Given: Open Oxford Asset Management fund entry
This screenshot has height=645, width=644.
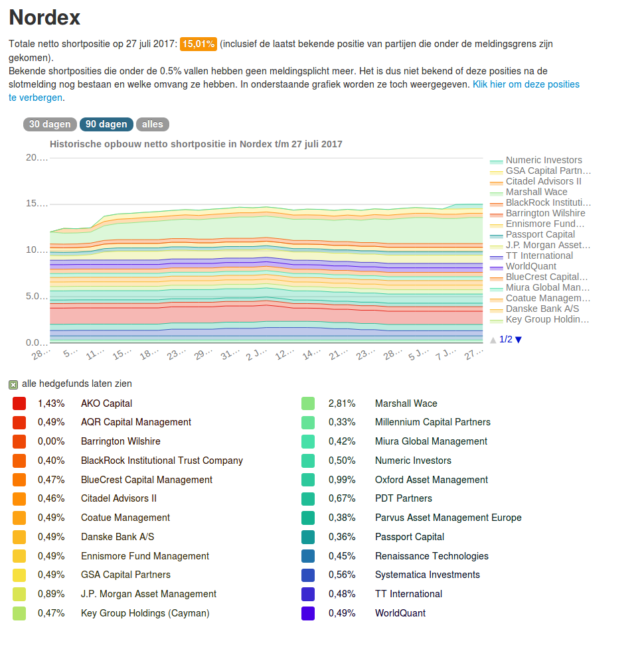Looking at the screenshot, I should (x=432, y=480).
